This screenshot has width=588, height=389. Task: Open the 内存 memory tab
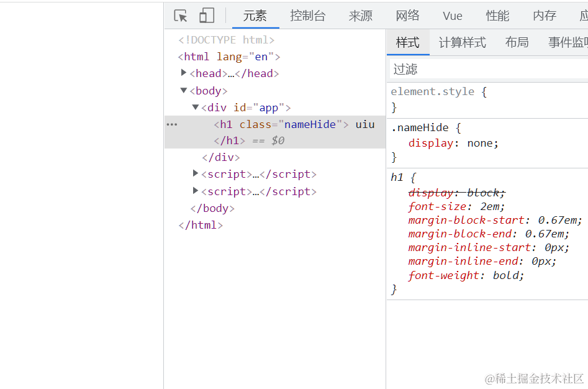tap(545, 16)
